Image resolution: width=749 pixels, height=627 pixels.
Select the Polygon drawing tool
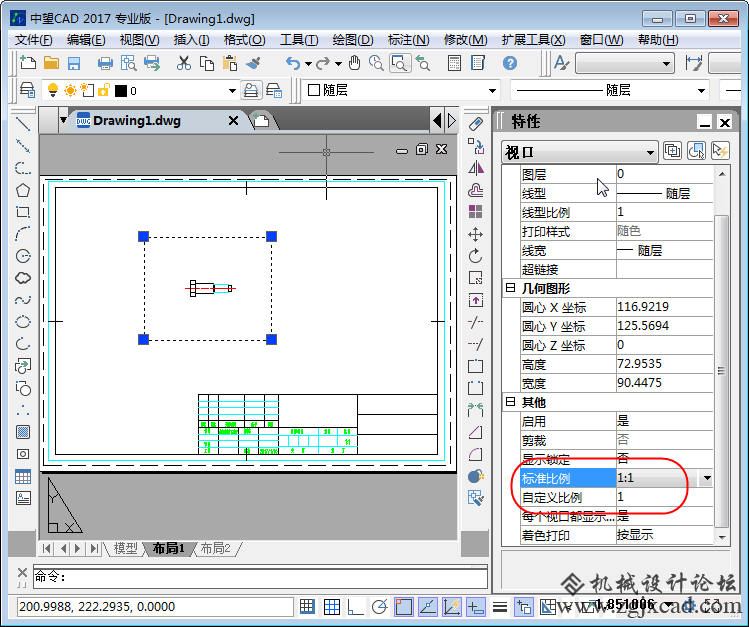click(22, 190)
